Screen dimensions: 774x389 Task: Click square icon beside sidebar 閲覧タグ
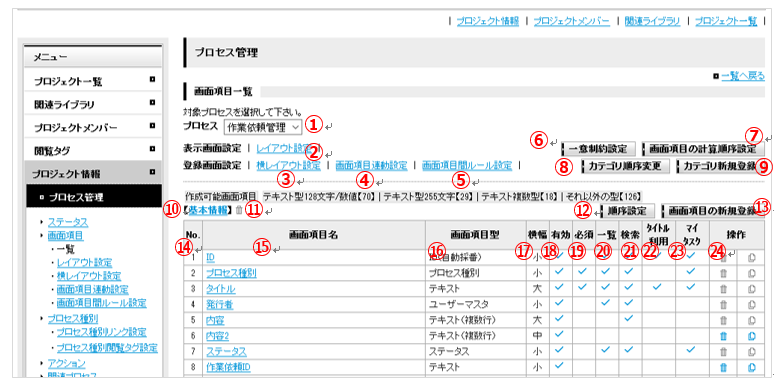[x=153, y=149]
